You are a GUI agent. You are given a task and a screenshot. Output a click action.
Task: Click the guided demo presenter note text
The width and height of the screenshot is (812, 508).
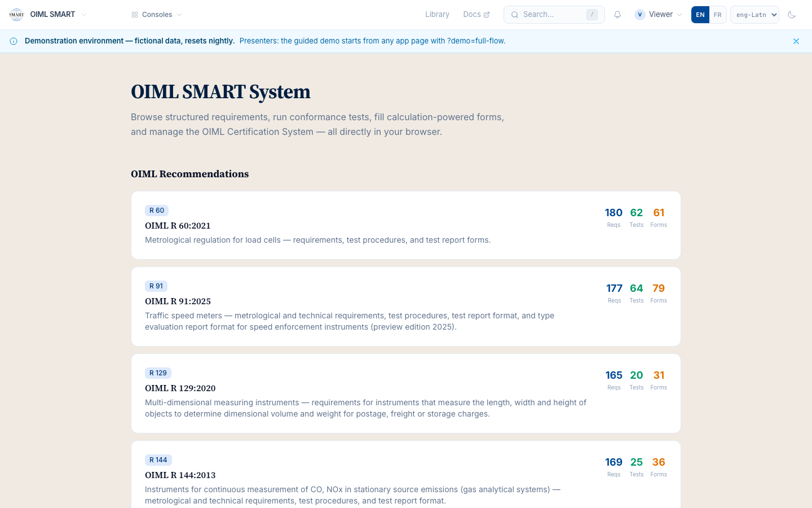(372, 41)
